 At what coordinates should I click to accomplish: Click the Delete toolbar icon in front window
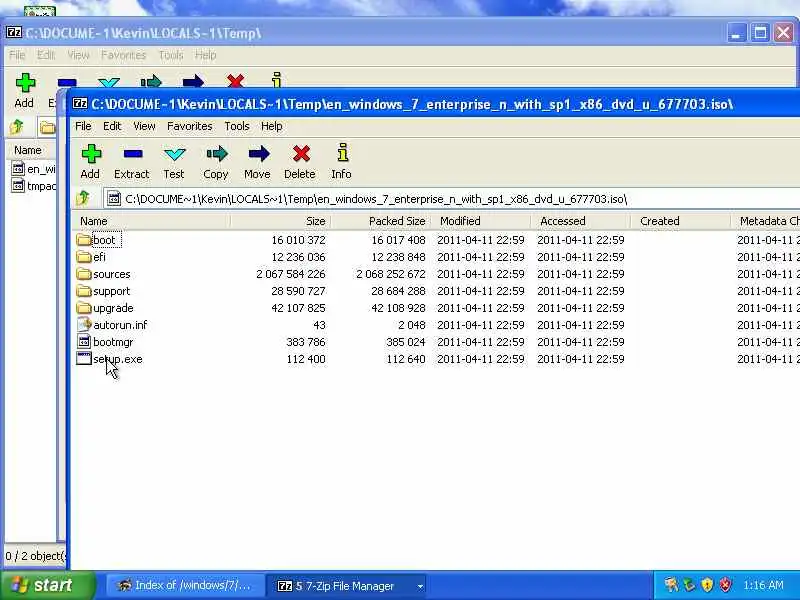click(301, 154)
